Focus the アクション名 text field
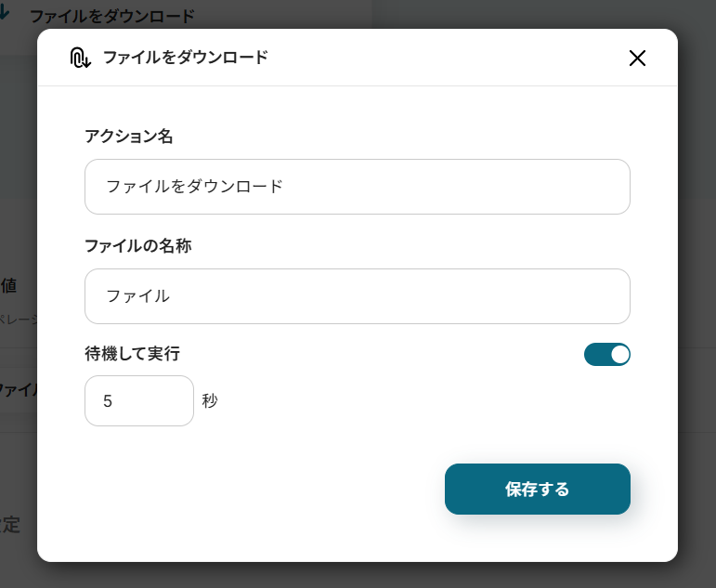The height and width of the screenshot is (588, 716). pyautogui.click(x=357, y=187)
